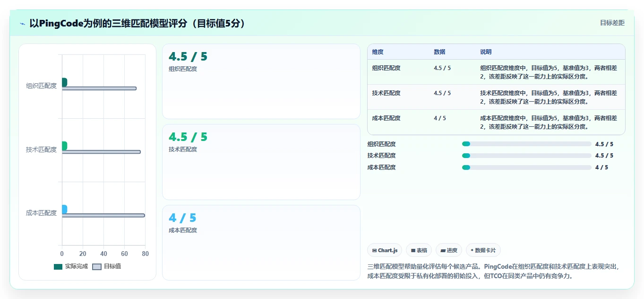Select the 表格 tag chip
The width and height of the screenshot is (644, 299).
tap(419, 250)
